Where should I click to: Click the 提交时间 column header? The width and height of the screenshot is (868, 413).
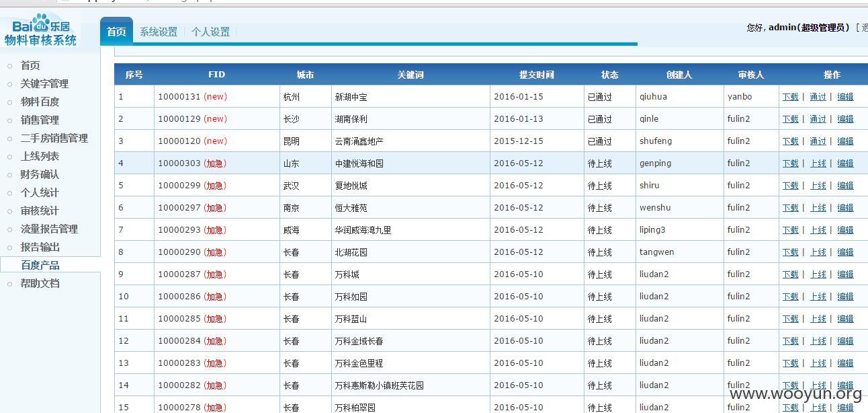(537, 75)
